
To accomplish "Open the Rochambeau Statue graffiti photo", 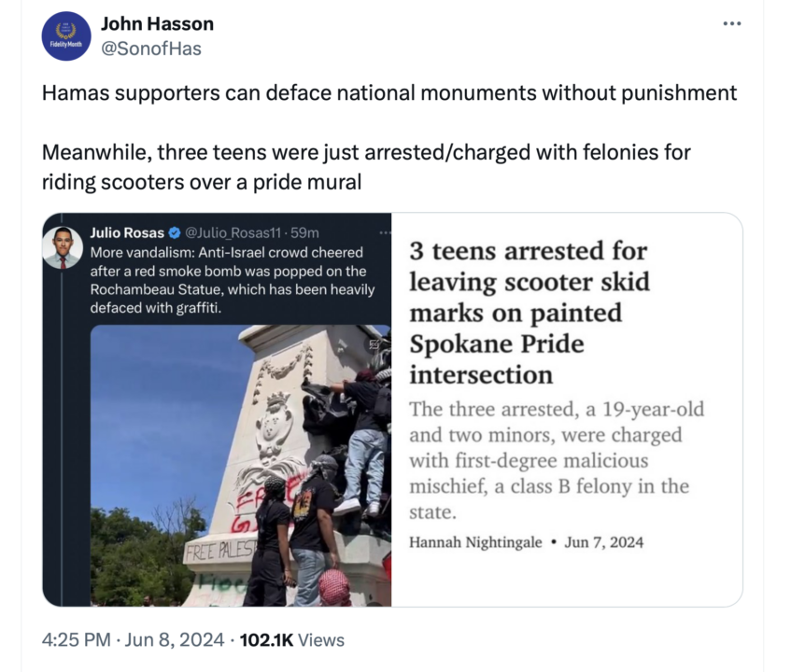I will coord(241,466).
